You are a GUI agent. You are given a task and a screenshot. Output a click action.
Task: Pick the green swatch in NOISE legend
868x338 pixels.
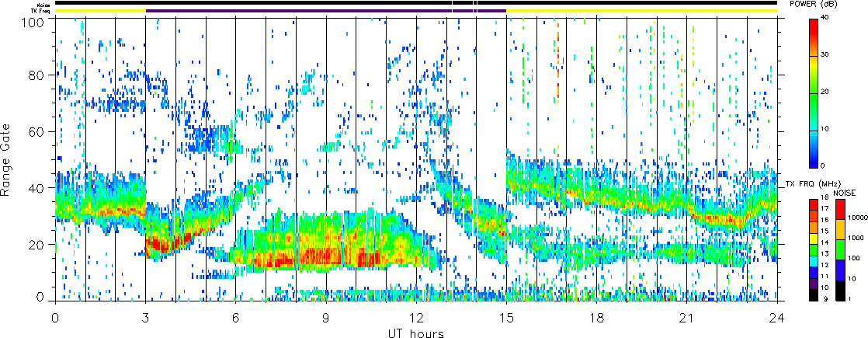pos(840,249)
